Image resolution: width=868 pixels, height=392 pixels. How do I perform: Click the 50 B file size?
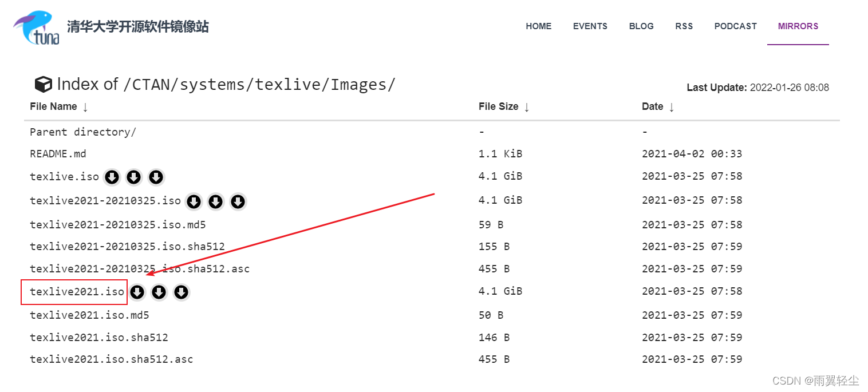(x=491, y=315)
